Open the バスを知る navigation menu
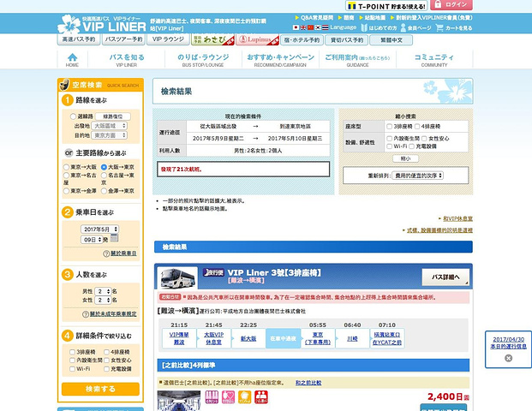The image size is (532, 411). coord(127,60)
